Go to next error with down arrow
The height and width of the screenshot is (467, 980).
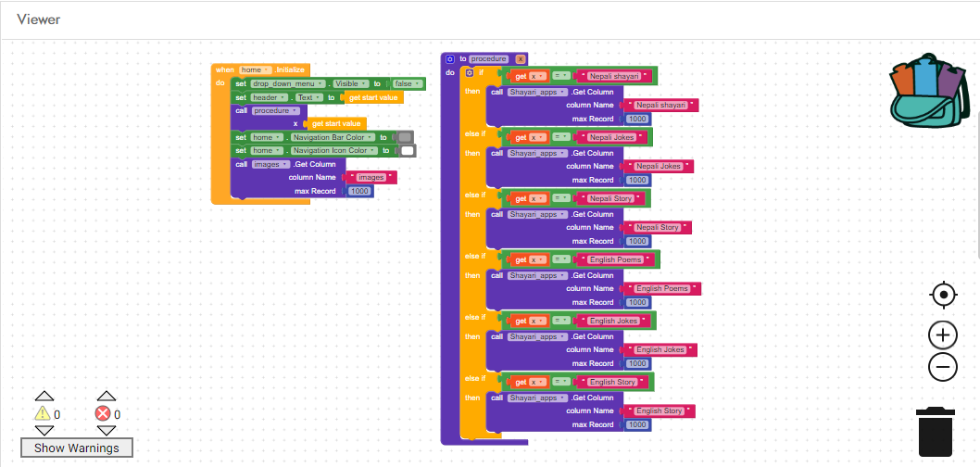pos(107,430)
